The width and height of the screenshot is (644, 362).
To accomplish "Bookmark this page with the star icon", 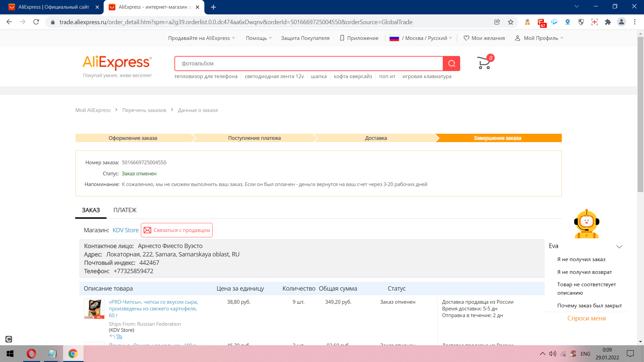I will coord(511,22).
